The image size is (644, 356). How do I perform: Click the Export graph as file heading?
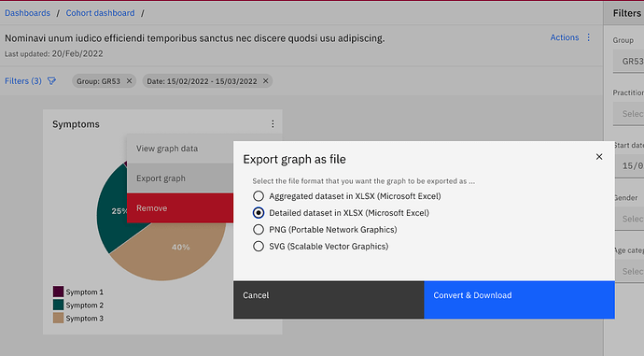[x=295, y=159]
